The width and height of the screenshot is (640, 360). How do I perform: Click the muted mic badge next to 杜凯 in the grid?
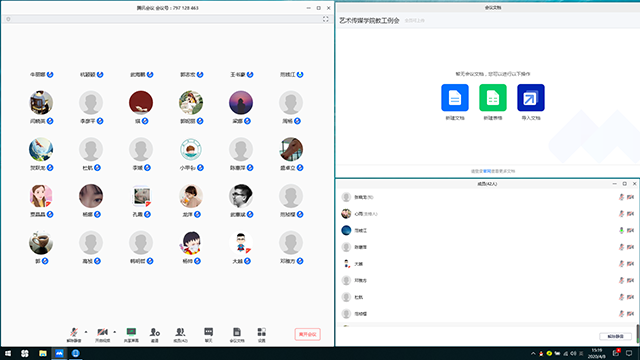pyautogui.click(x=98, y=168)
